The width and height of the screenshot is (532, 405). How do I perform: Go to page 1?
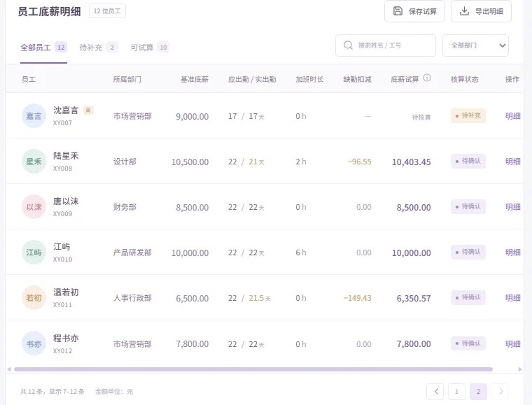tap(456, 392)
